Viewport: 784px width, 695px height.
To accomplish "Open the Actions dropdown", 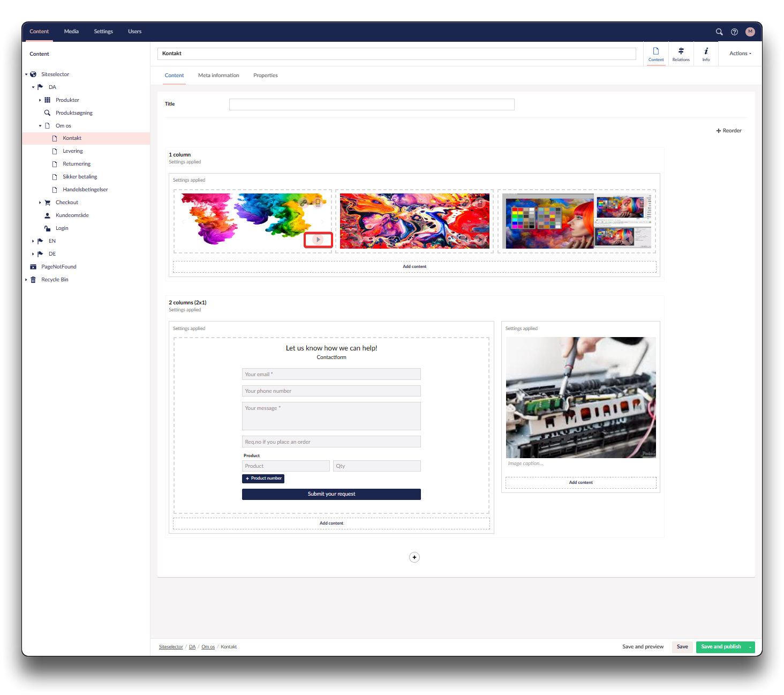I will (x=740, y=54).
